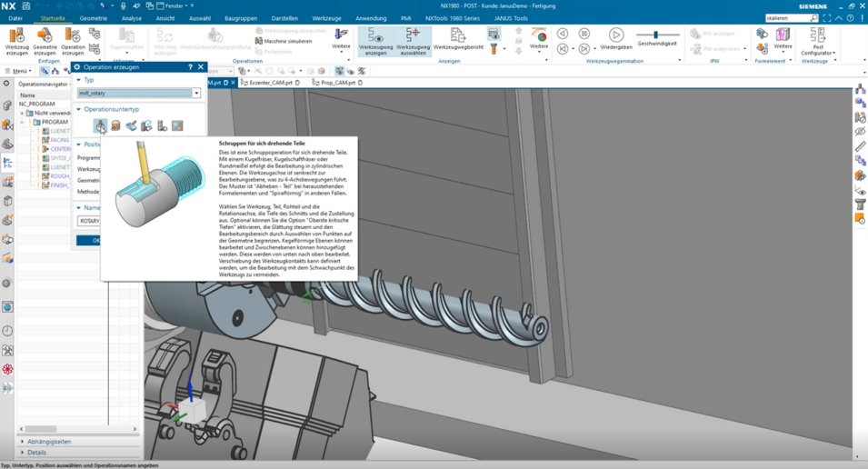Toggle the highlighted eye filter in the selection bar
Image resolution: width=868 pixels, height=469 pixels.
click(x=339, y=71)
